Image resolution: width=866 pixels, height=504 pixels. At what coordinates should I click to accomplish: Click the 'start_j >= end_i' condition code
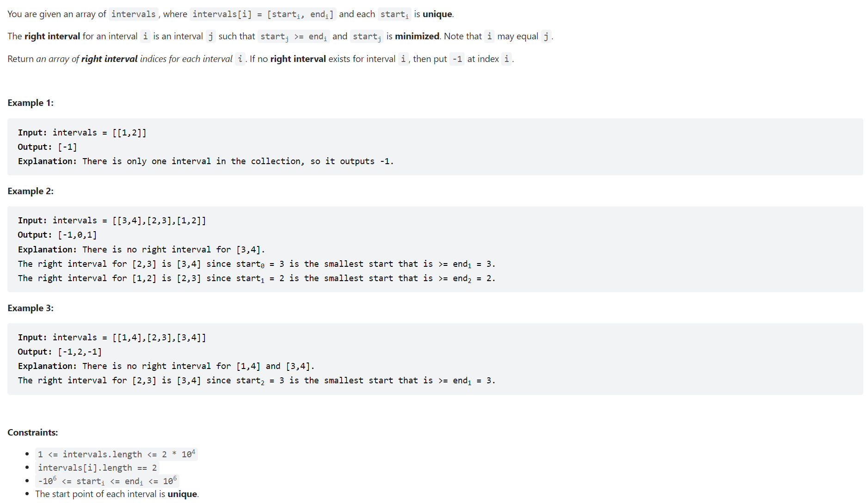coord(294,37)
